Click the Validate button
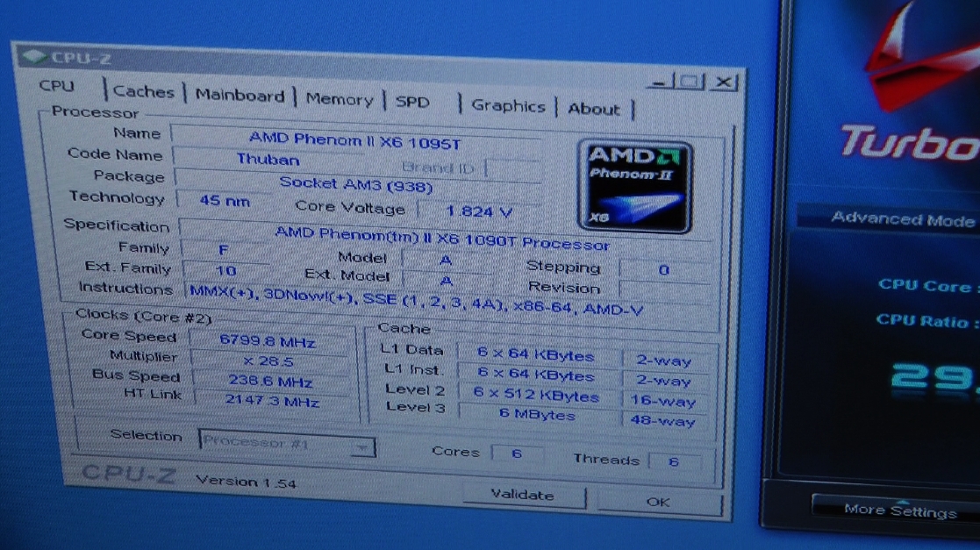980x550 pixels. click(x=523, y=495)
